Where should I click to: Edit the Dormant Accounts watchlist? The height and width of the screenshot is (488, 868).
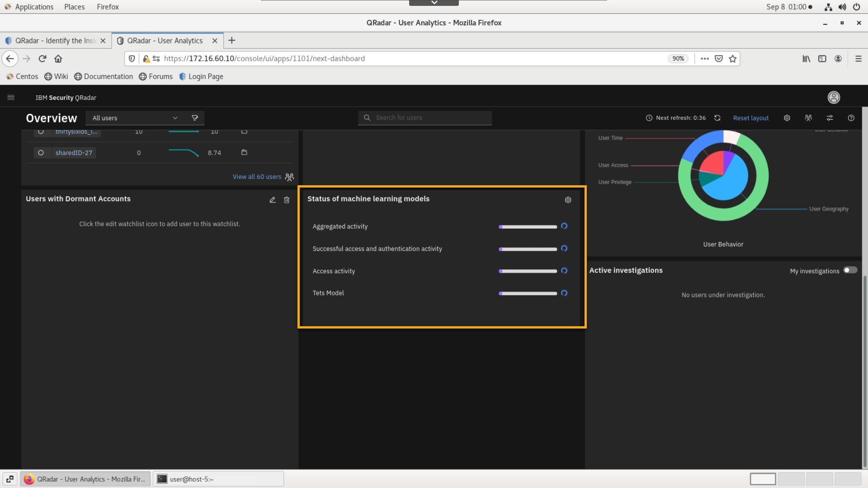pyautogui.click(x=273, y=200)
